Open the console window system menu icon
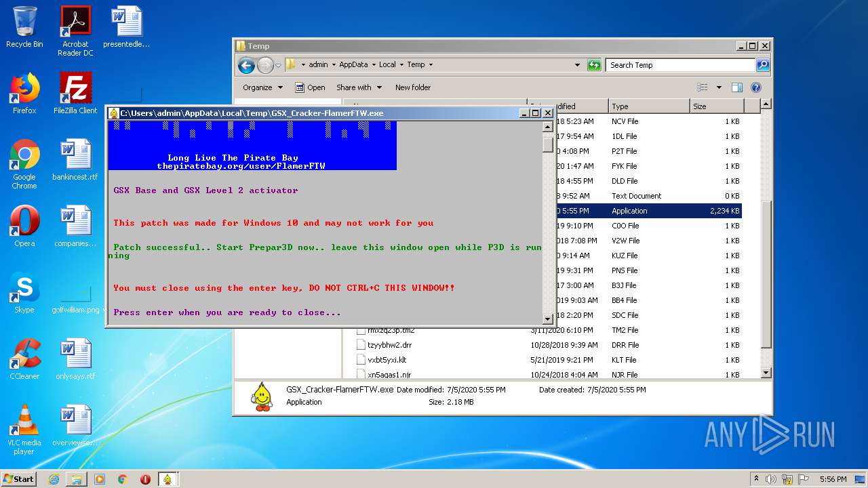The width and height of the screenshot is (868, 488). [114, 113]
